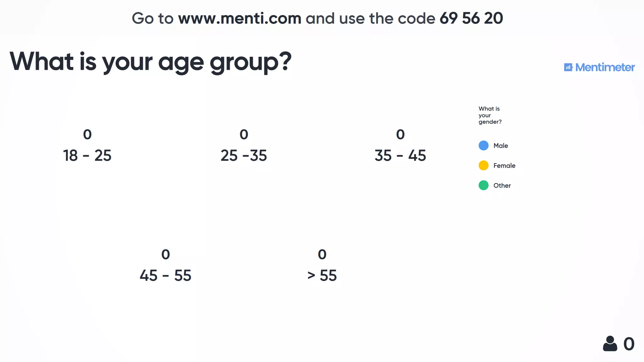The width and height of the screenshot is (644, 362).
Task: Click the count above 18 - 25
Action: point(87,134)
